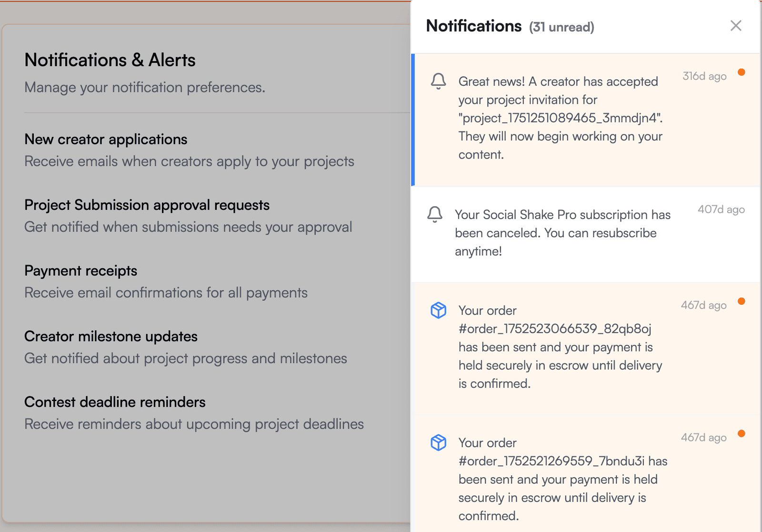
Task: Click 'Get notified when submissions needs your approval'
Action: click(x=188, y=227)
